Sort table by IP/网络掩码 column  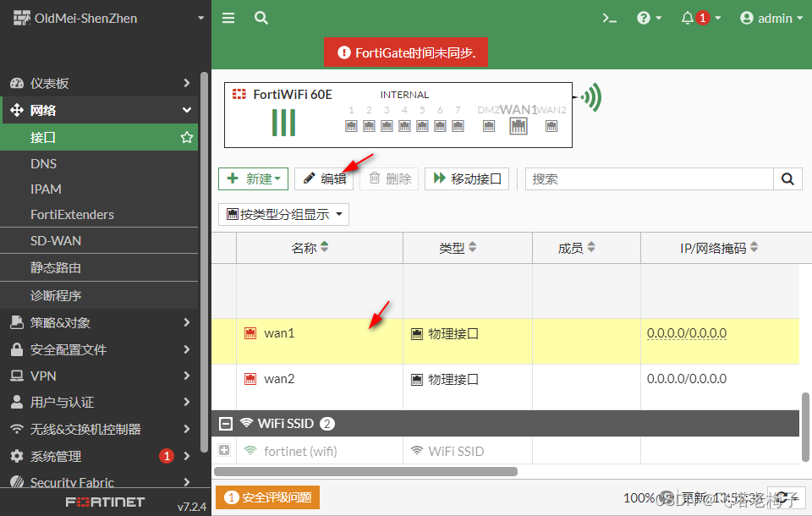(719, 248)
